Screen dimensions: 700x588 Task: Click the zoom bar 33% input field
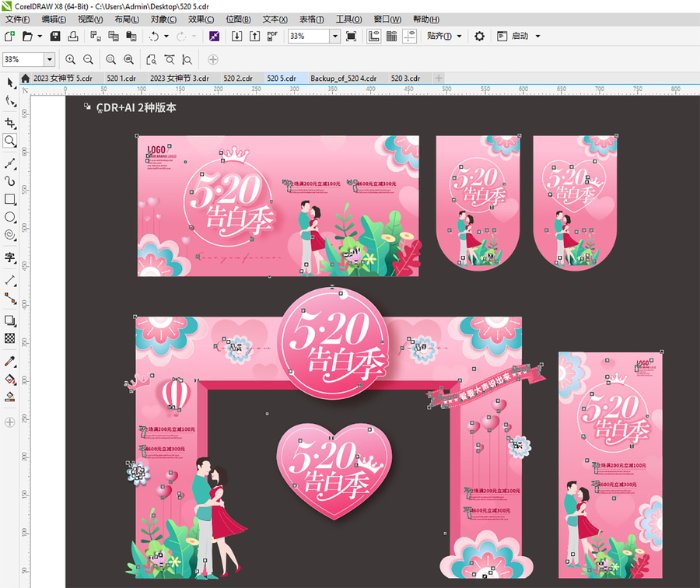(x=23, y=59)
